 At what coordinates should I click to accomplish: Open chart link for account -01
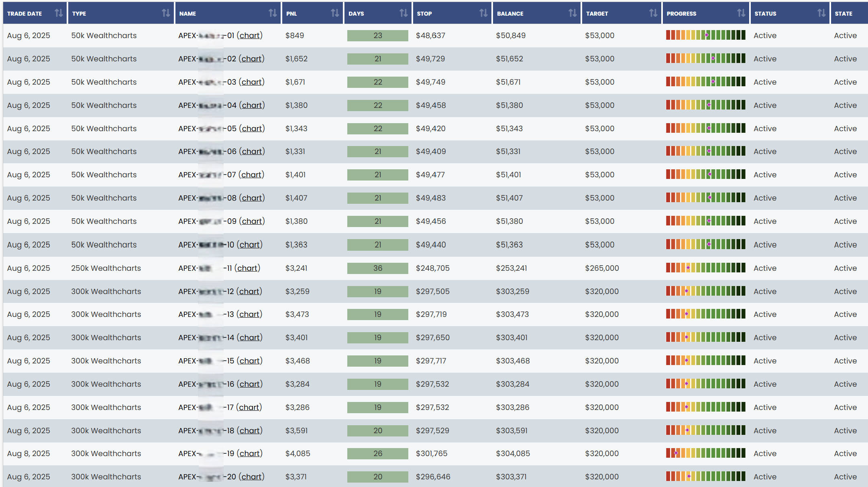[x=250, y=35]
